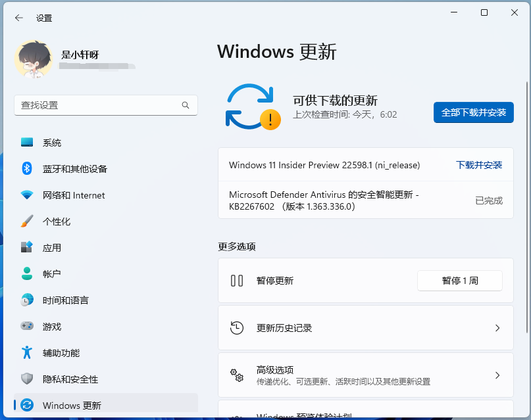Minimize the Settings window
Viewport: 531px width, 420px height.
454,12
